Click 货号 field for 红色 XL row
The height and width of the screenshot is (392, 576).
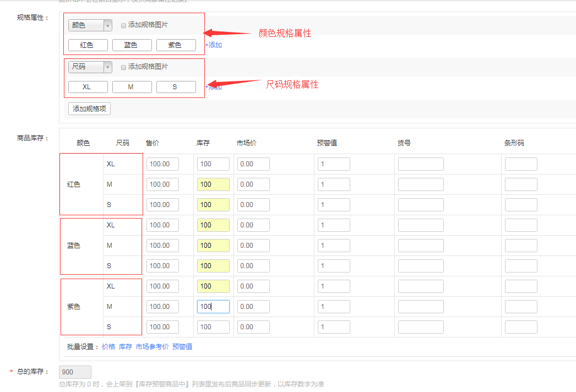[x=421, y=164]
